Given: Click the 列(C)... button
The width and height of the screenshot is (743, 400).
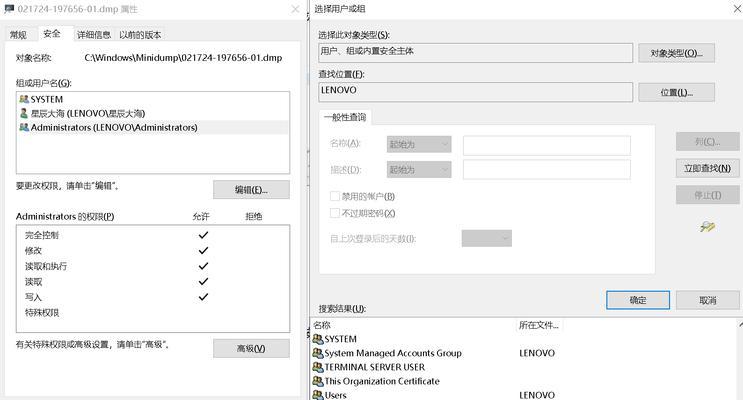Looking at the screenshot, I should click(707, 142).
